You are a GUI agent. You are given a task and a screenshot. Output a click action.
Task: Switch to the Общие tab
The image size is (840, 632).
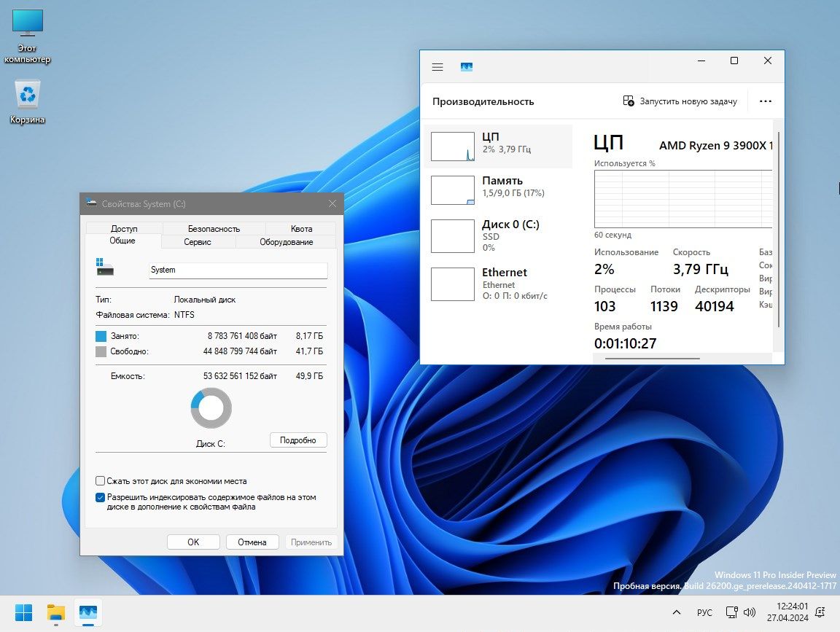click(x=122, y=241)
